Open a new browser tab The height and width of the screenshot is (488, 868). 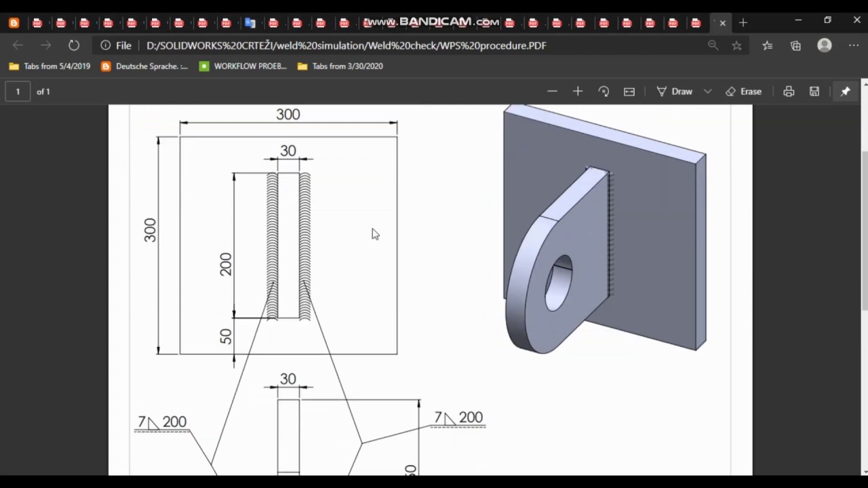(743, 22)
